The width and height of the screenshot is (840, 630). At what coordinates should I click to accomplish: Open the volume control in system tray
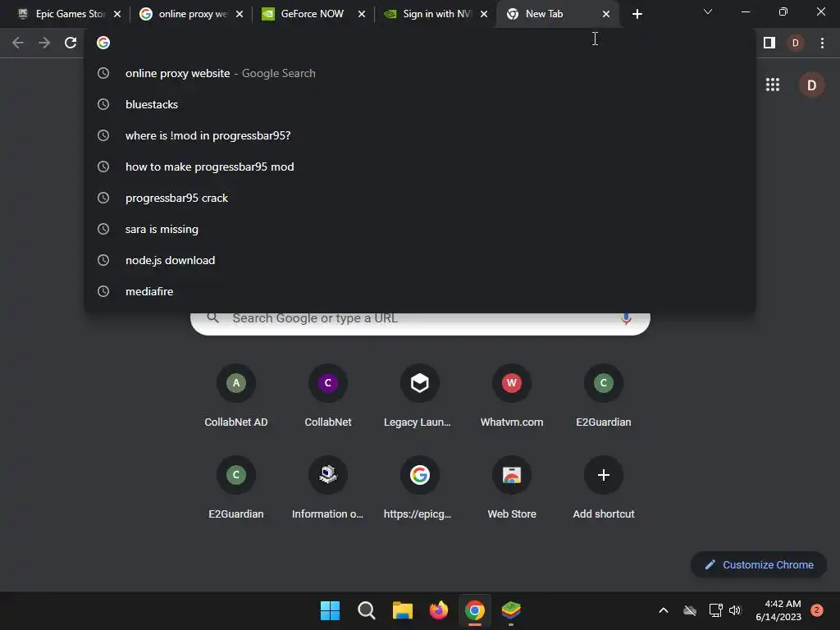[735, 610]
